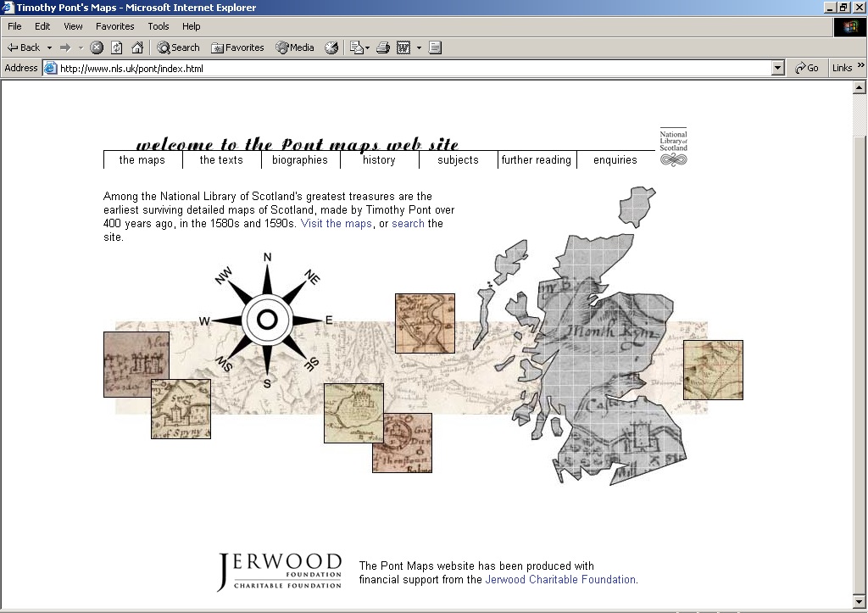Click the History globe icon
The image size is (868, 613).
click(331, 47)
